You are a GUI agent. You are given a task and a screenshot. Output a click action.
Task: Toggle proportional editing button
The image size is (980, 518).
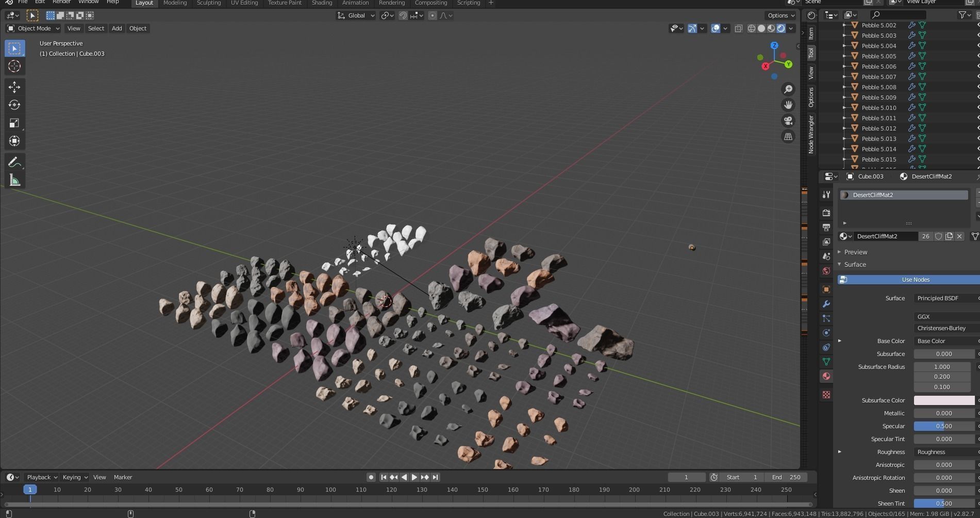click(433, 15)
